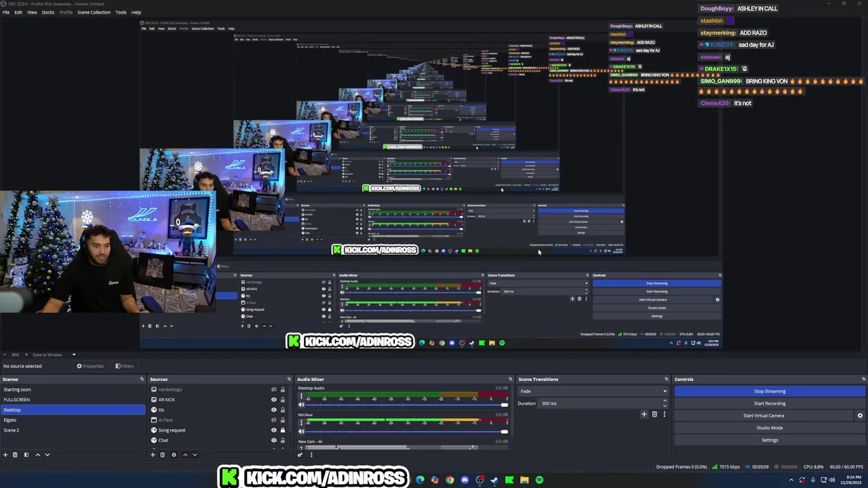Image resolution: width=868 pixels, height=488 pixels.
Task: Hide the Song request source
Action: point(274,430)
